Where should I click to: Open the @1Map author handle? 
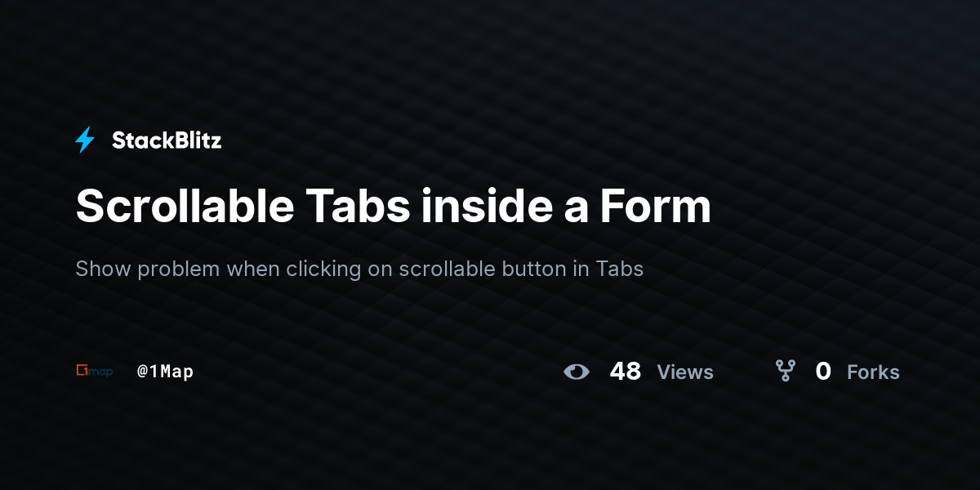[166, 372]
